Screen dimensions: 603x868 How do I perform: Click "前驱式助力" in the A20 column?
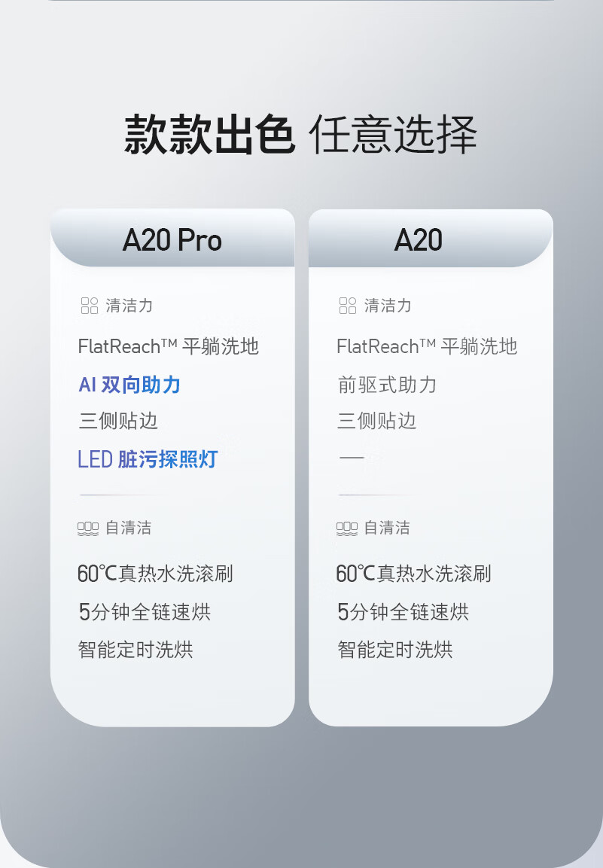pyautogui.click(x=387, y=385)
